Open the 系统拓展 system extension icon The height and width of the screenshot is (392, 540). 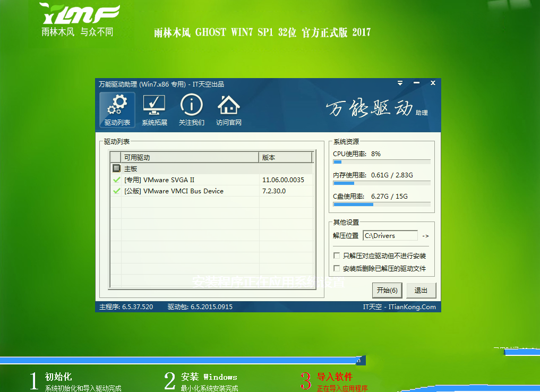coord(154,110)
